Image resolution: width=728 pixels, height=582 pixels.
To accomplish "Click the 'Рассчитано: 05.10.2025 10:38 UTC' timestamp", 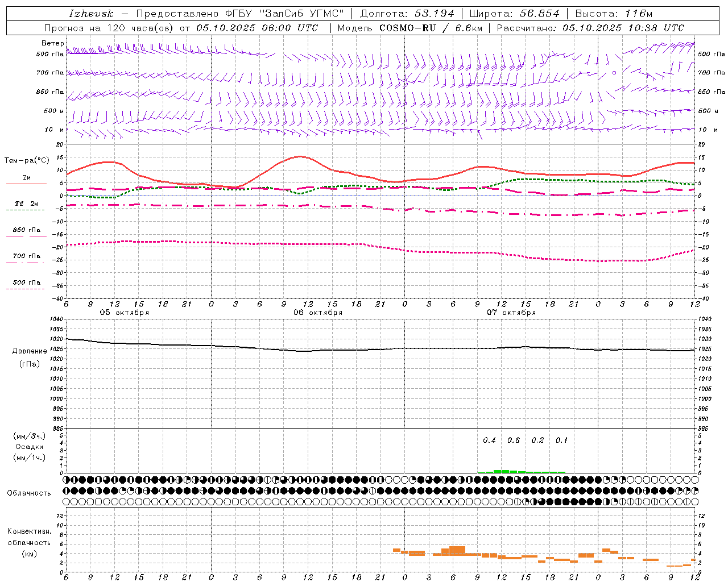I will click(590, 28).
